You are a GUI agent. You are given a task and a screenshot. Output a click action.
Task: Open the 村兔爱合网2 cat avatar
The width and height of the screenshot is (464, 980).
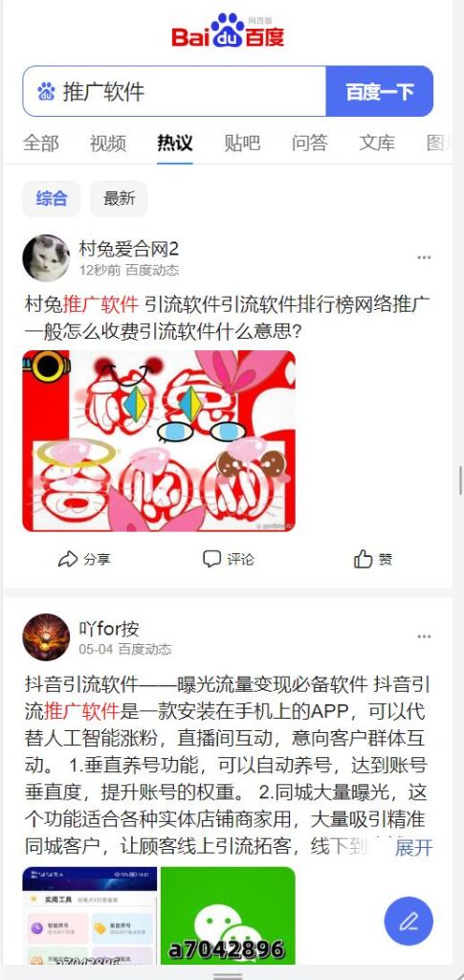[x=46, y=258]
